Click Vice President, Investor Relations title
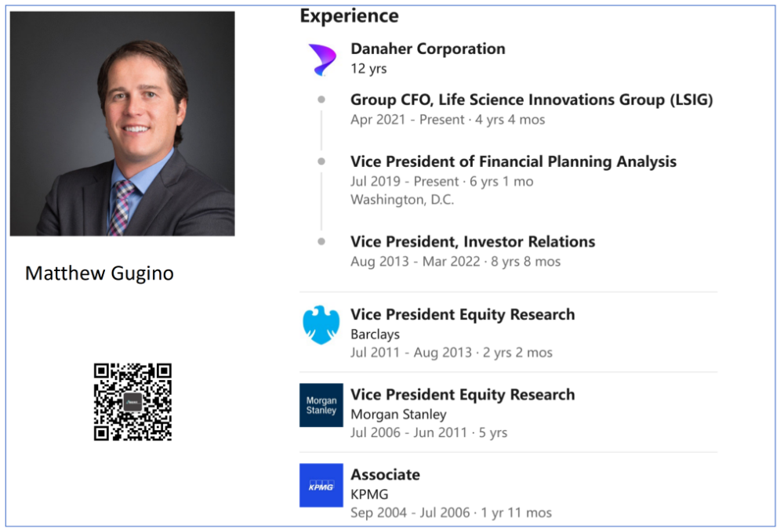 pyautogui.click(x=472, y=241)
